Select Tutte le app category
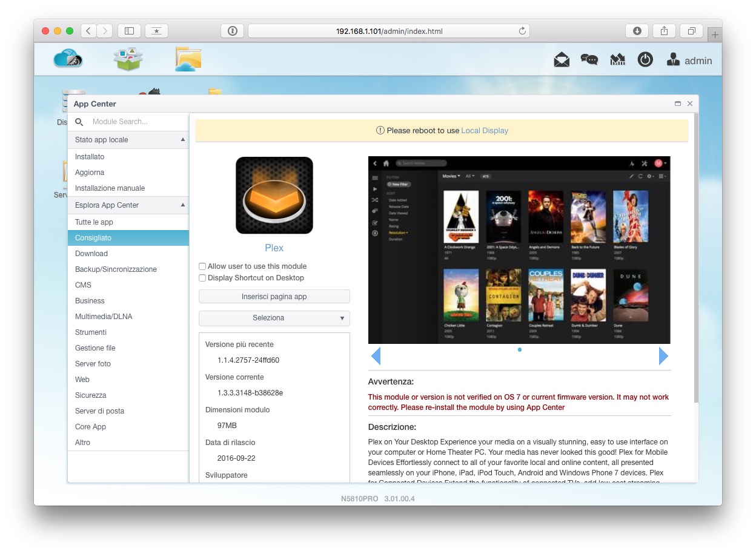Image resolution: width=756 pixels, height=554 pixels. coord(128,222)
